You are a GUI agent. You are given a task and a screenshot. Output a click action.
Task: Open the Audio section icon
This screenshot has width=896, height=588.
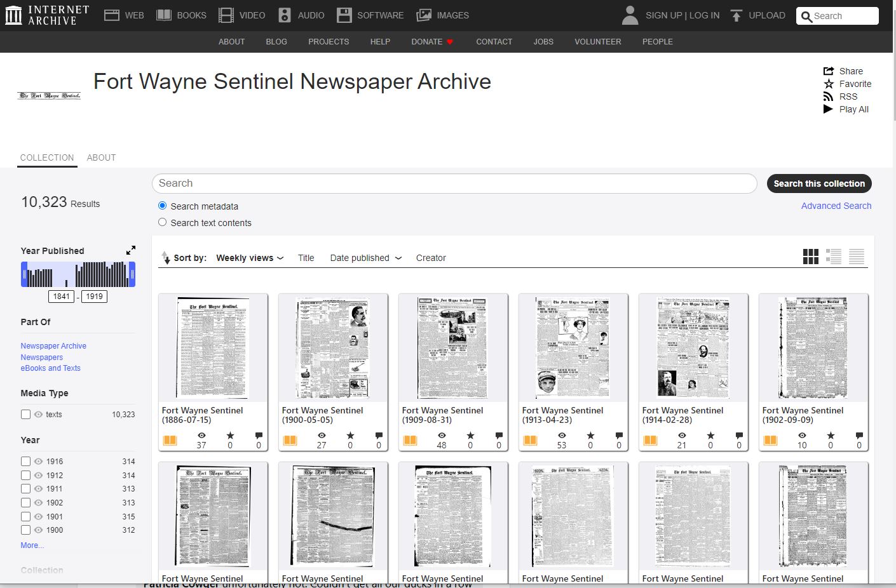(x=285, y=15)
